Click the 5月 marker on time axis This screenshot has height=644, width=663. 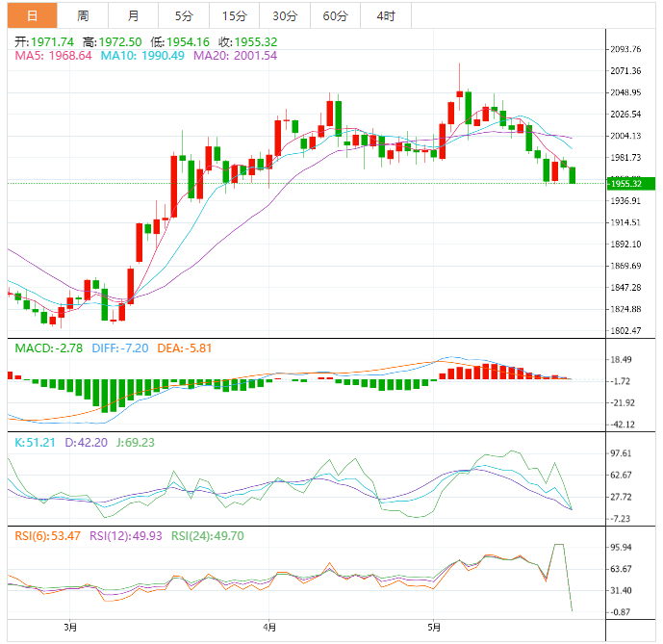(434, 629)
